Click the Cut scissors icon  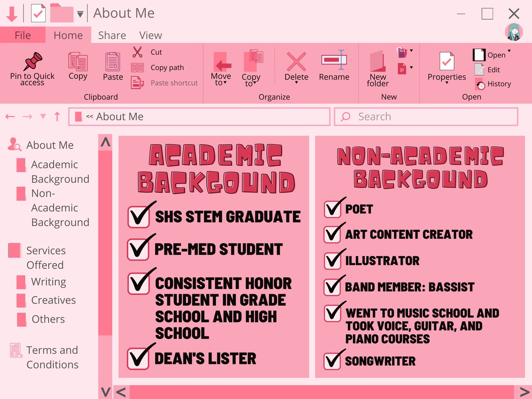click(x=137, y=52)
